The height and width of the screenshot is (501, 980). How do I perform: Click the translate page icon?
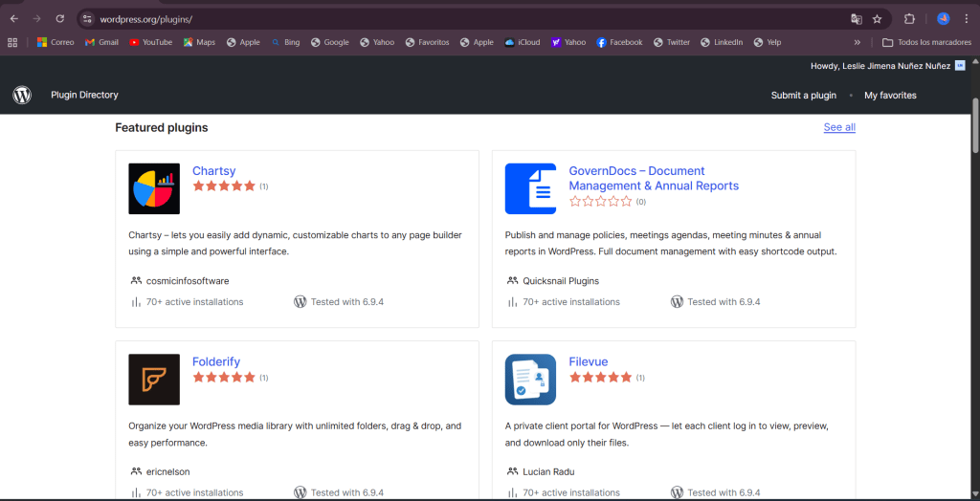pyautogui.click(x=857, y=19)
